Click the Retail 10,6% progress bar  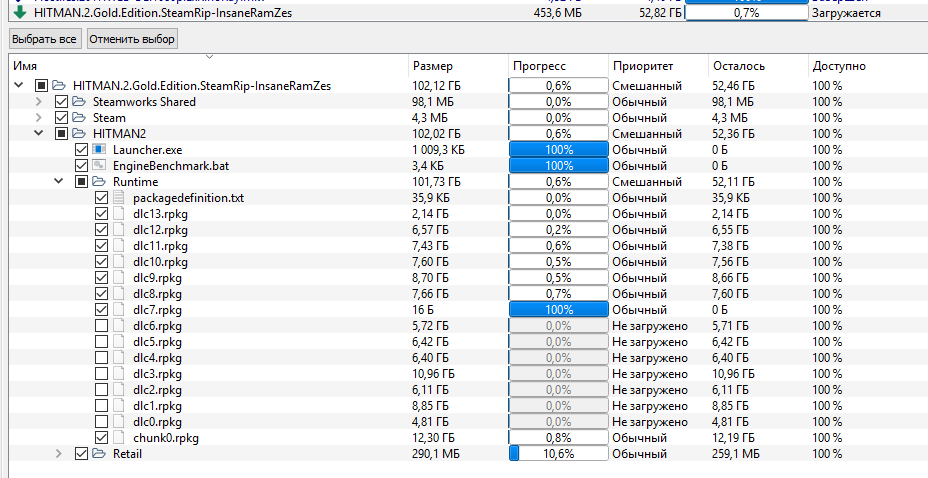pyautogui.click(x=558, y=454)
